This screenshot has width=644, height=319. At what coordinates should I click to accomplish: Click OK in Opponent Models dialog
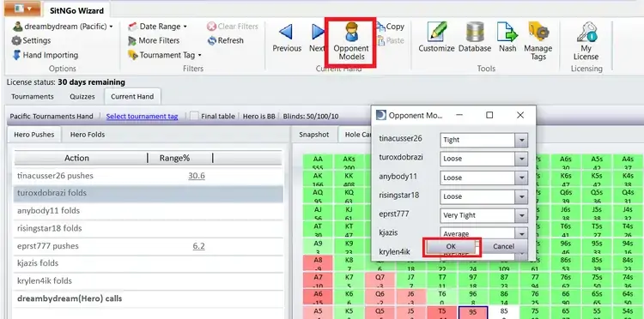[451, 246]
